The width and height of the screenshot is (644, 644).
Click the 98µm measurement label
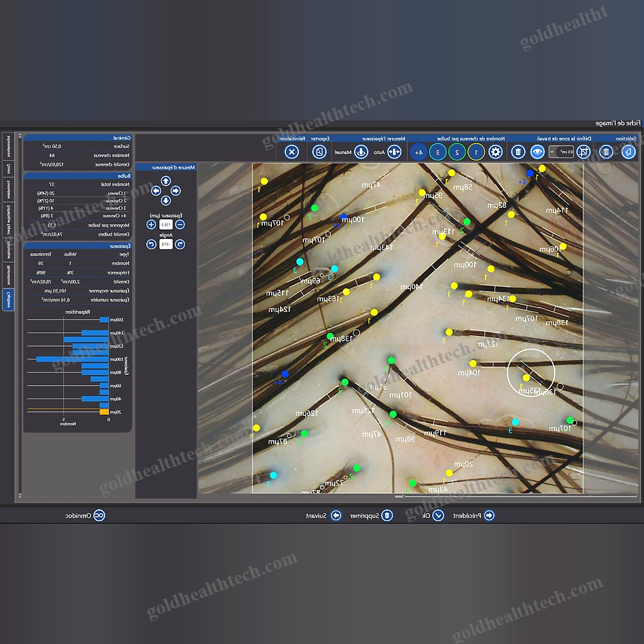(x=405, y=439)
